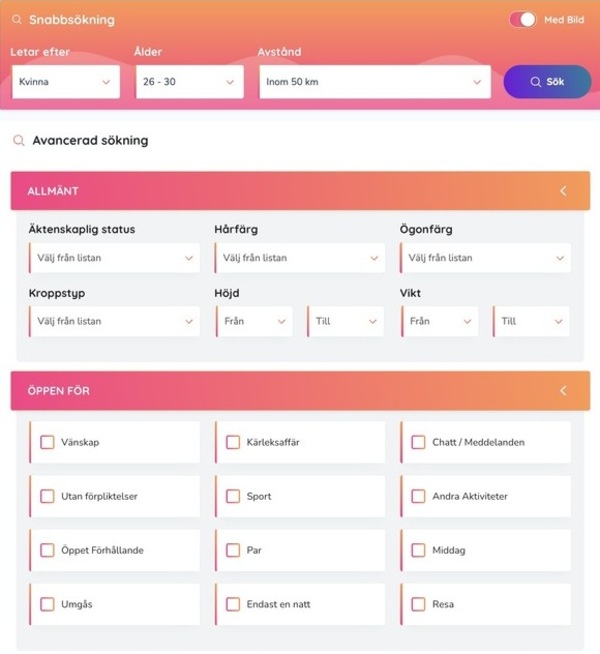Tick the Kärleksaffär checkbox
Screen dimensions: 600x654
click(233, 442)
